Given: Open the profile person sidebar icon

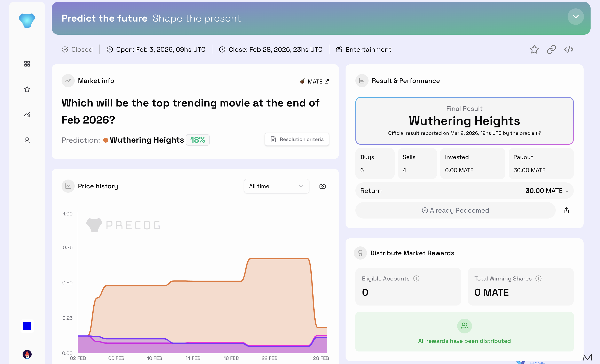Looking at the screenshot, I should [27, 140].
